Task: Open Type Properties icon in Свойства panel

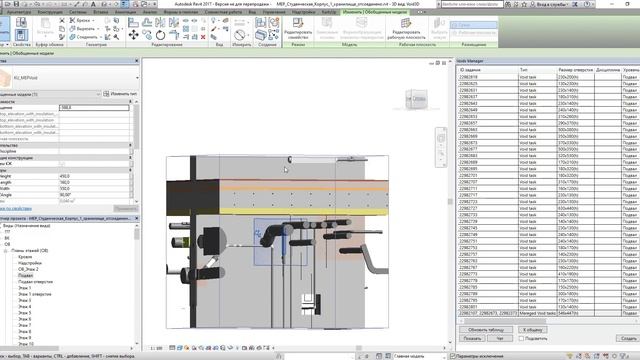Action: tap(21, 22)
